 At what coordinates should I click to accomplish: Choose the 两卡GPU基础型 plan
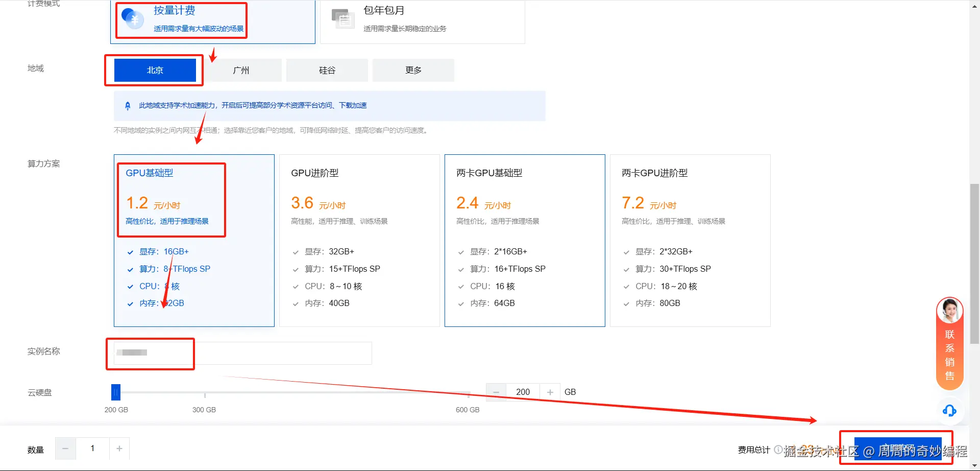[525, 240]
